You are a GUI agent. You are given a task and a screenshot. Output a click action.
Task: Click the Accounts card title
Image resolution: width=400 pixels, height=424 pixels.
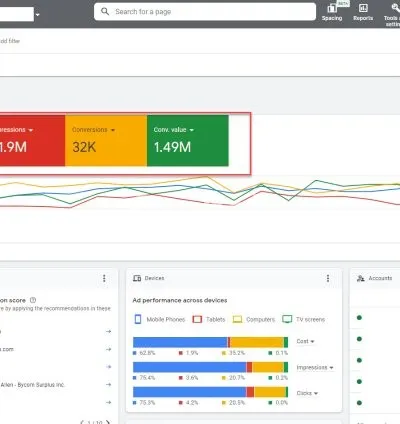pos(380,278)
